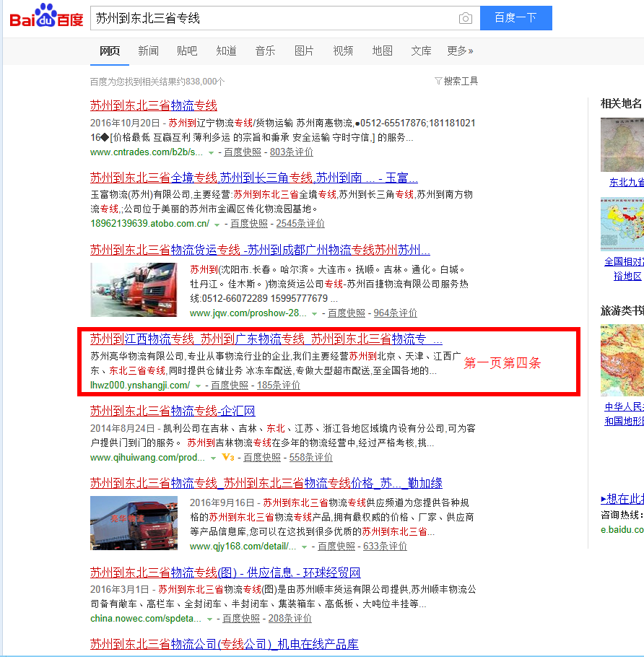The width and height of the screenshot is (644, 657).
Task: Expand dropdown arrow next to lhwz000.ynshangji.com URL
Action: pyautogui.click(x=199, y=386)
